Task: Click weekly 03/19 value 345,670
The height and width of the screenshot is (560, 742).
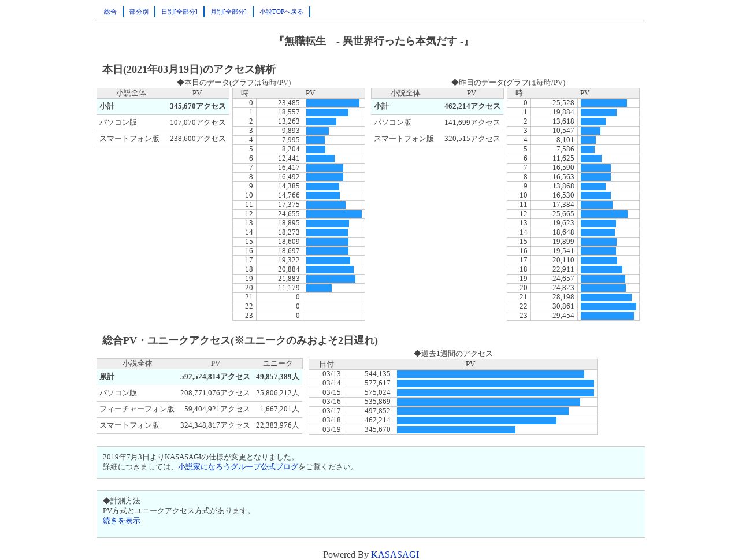Action: tap(377, 429)
